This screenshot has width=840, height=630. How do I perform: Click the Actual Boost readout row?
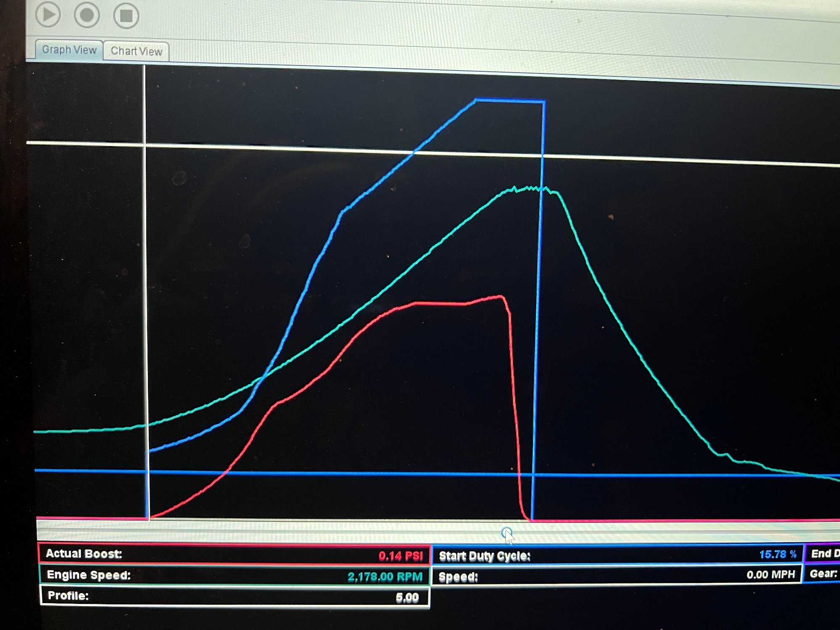(x=234, y=554)
